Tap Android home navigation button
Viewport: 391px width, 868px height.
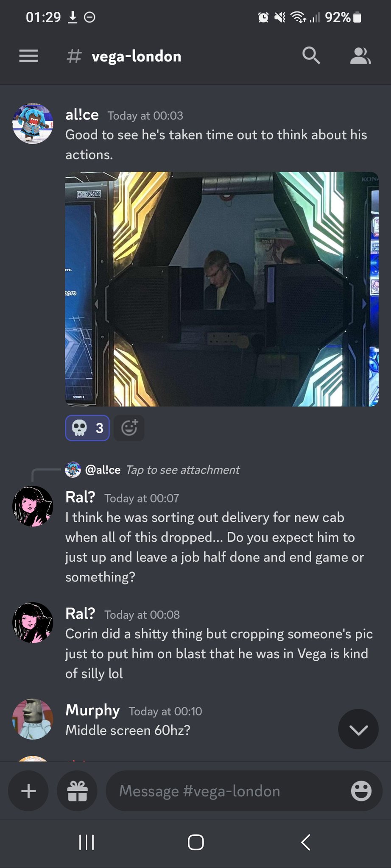(x=195, y=842)
